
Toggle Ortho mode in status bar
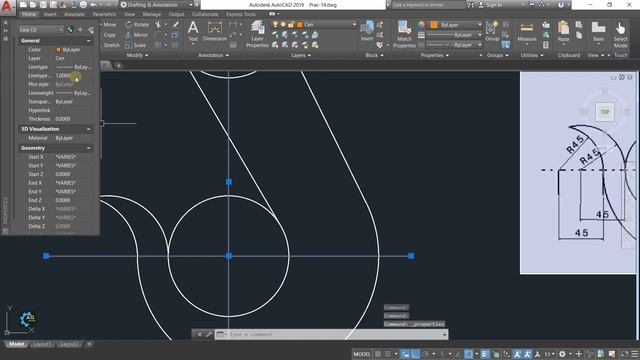[x=416, y=354]
